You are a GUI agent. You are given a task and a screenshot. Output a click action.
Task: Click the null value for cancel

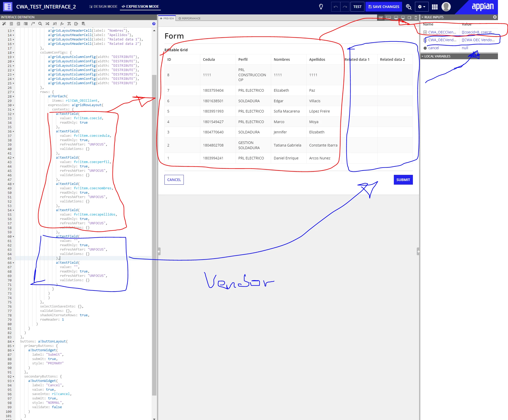click(x=465, y=48)
